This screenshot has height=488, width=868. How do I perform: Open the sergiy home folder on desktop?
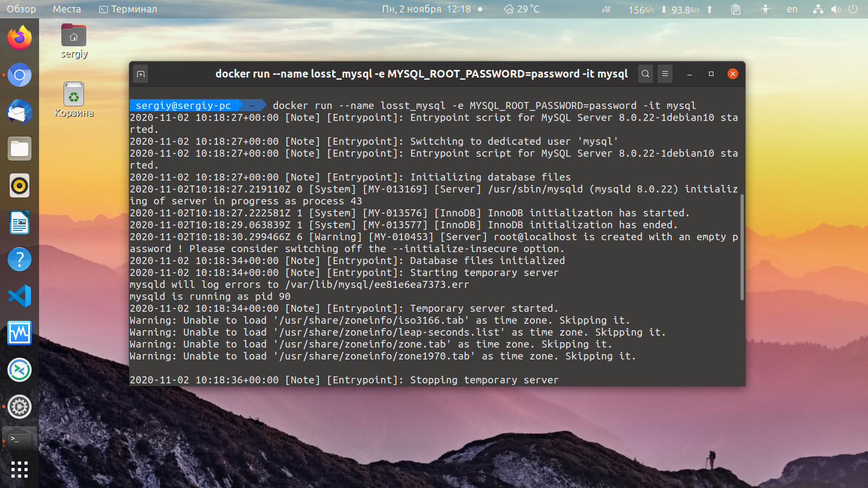[x=74, y=41]
